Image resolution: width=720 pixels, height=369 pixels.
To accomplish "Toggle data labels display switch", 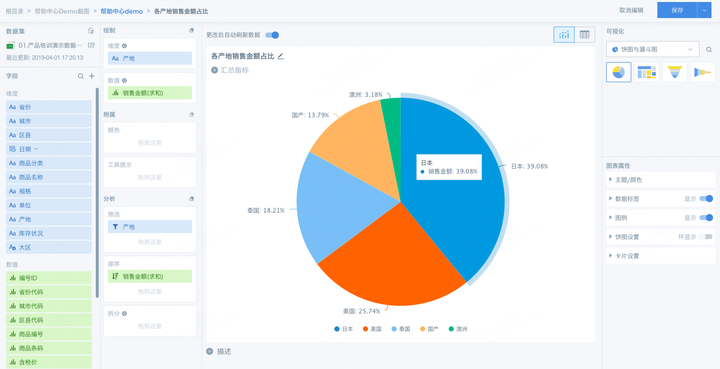I will coord(706,199).
